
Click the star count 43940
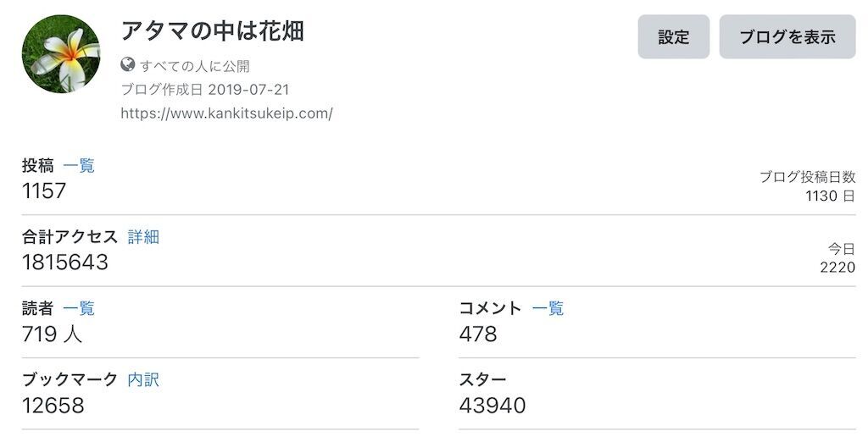tap(492, 405)
